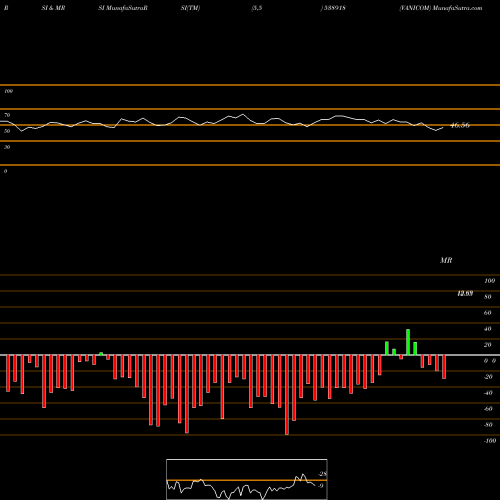Click the MR value label 12.63
500x500 pixels.
coord(465,293)
